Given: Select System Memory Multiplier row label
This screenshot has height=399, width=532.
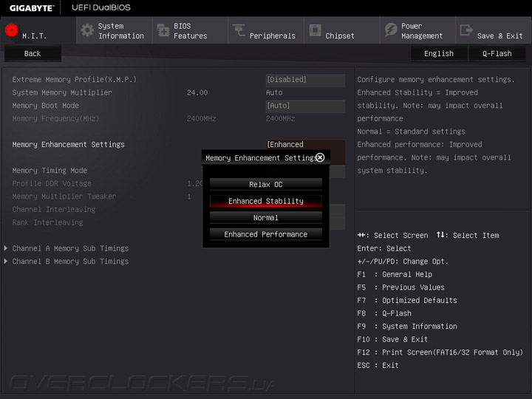Looking at the screenshot, I should tap(62, 92).
